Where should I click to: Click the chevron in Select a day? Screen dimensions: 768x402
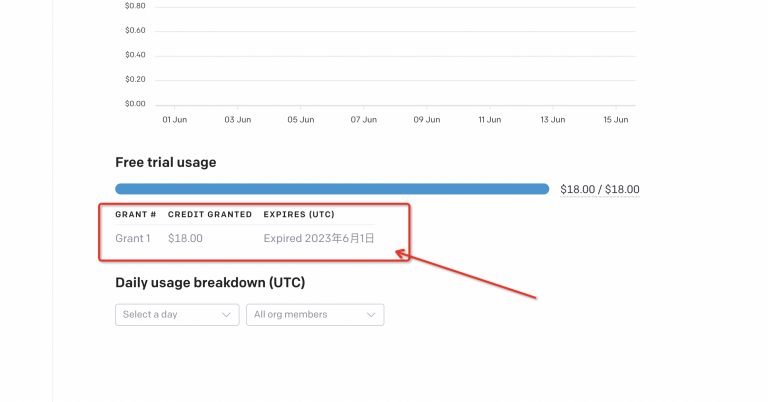[x=226, y=315]
